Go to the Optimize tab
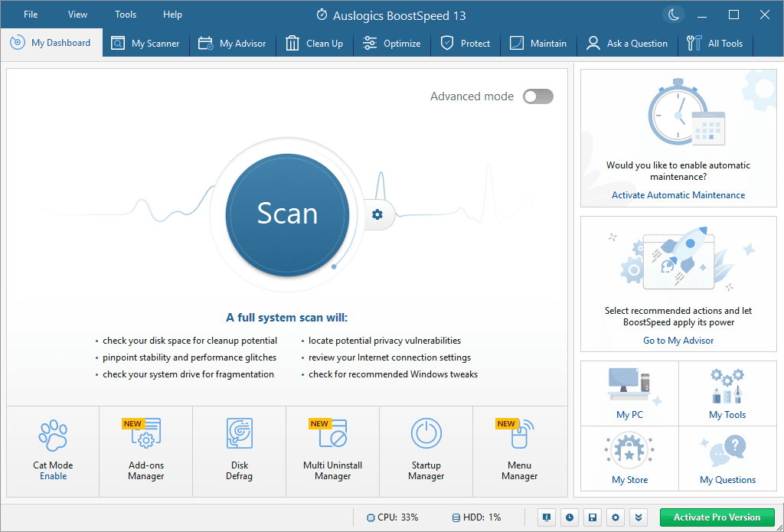This screenshot has height=532, width=784. pyautogui.click(x=392, y=44)
